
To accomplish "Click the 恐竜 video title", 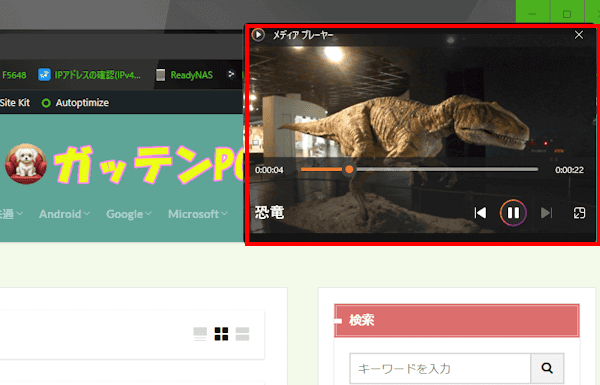I will tap(269, 212).
